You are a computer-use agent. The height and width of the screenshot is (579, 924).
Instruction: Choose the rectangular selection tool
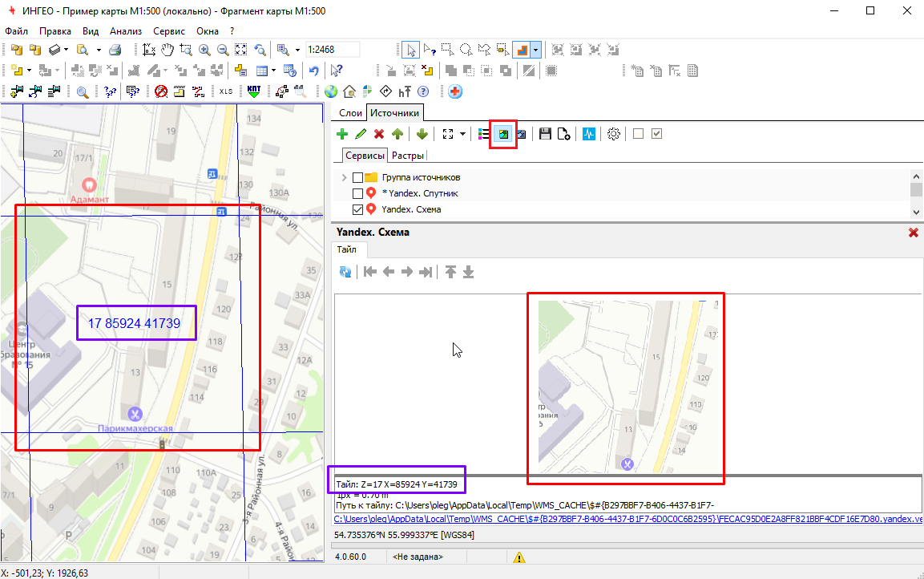pyautogui.click(x=448, y=50)
